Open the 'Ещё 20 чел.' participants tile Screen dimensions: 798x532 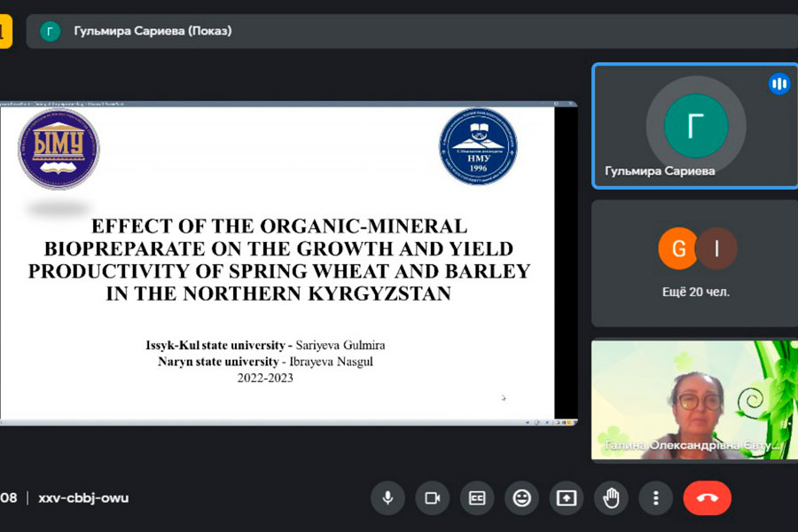tap(695, 263)
